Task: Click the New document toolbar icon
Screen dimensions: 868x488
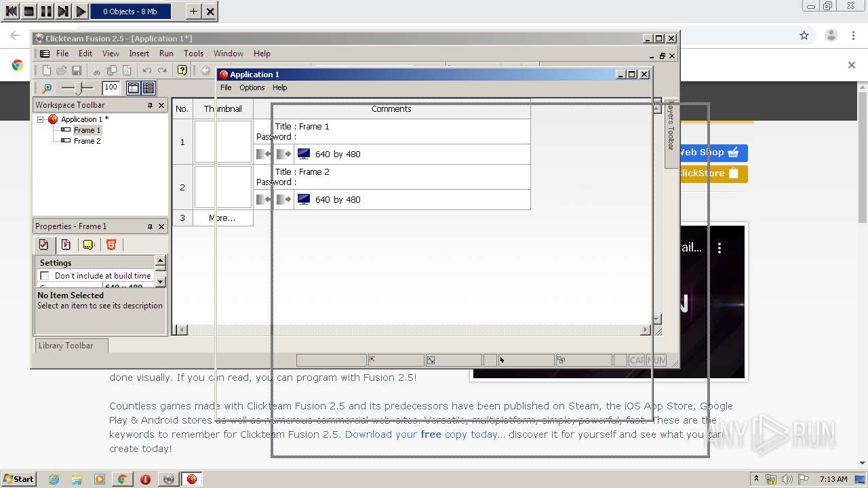Action: pyautogui.click(x=47, y=70)
